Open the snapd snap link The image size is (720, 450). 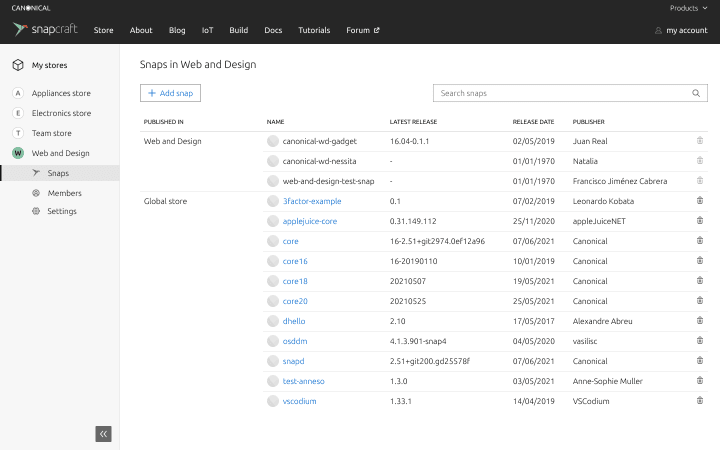[293, 361]
